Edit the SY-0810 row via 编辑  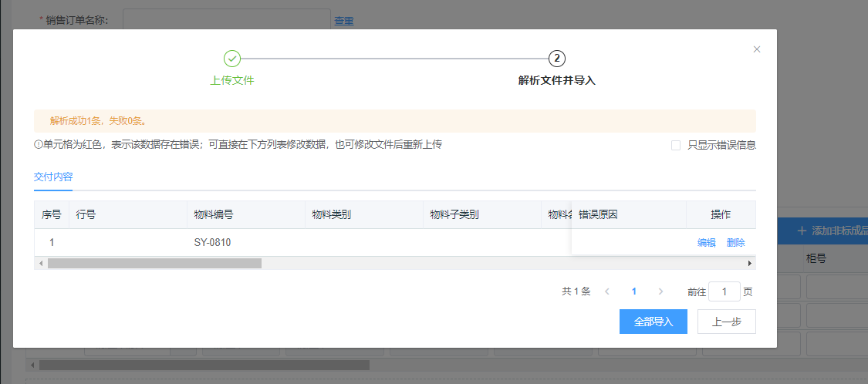707,242
